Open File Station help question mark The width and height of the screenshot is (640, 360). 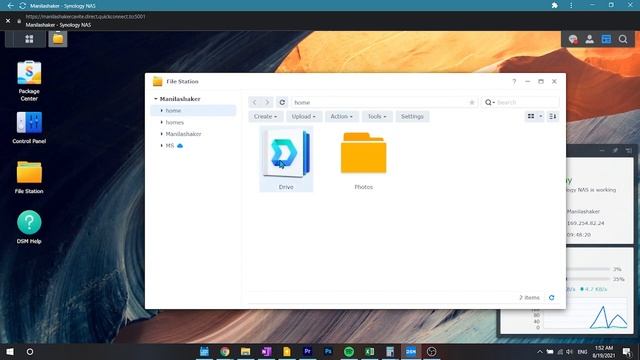pos(514,82)
